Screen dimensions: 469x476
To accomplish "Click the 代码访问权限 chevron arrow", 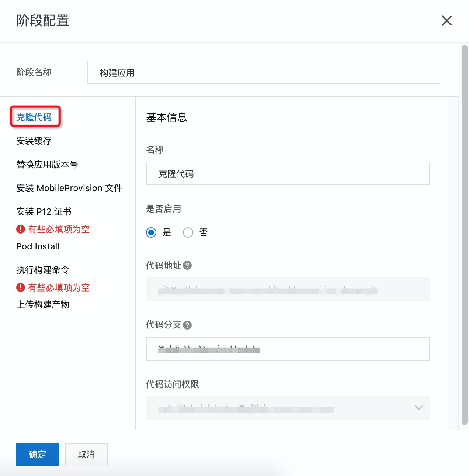I will point(418,408).
